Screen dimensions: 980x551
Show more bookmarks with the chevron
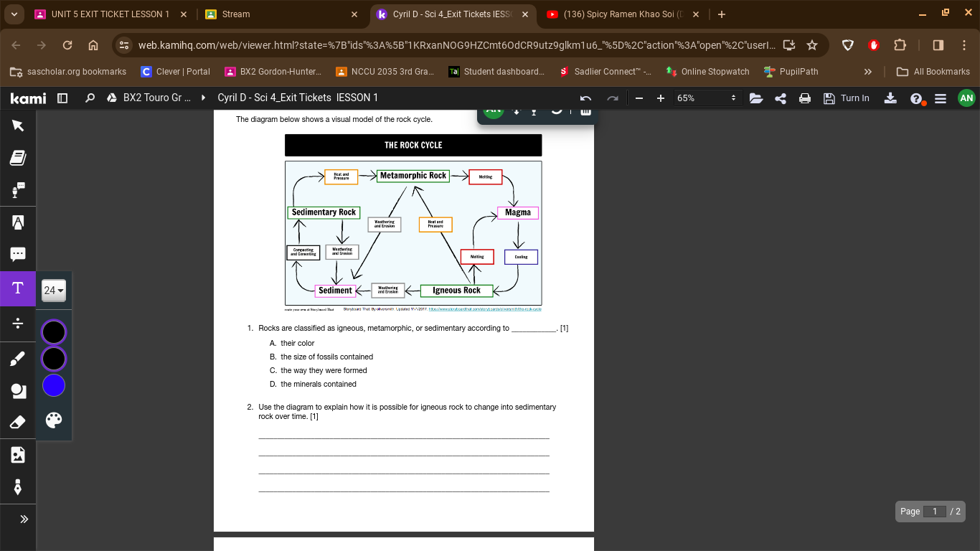(867, 72)
